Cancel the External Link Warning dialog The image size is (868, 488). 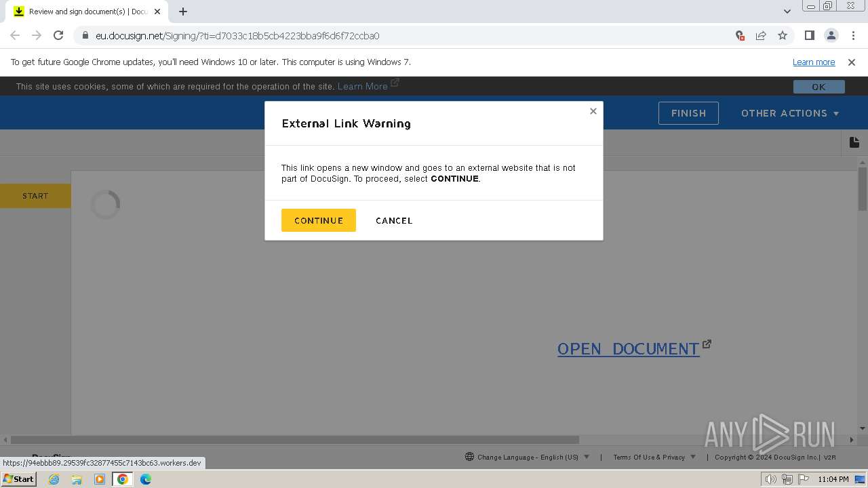(x=394, y=220)
